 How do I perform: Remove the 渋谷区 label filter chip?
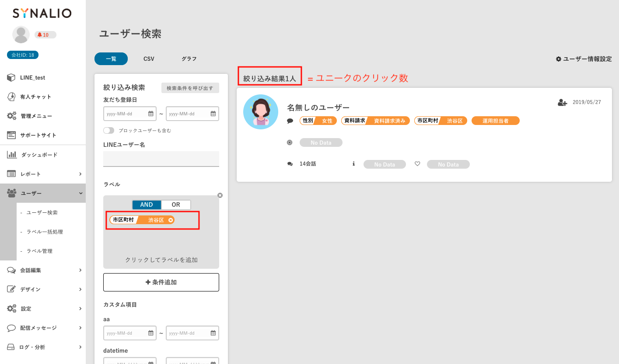click(171, 220)
